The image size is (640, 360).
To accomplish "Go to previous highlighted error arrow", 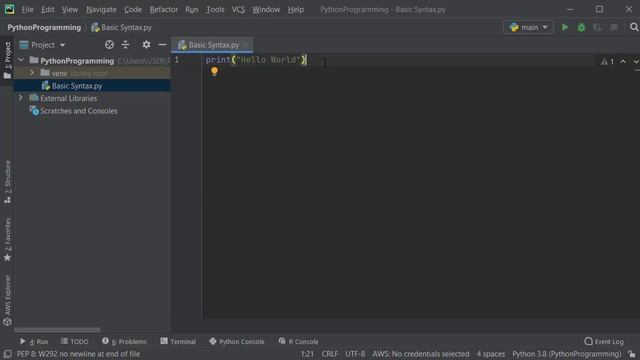I will point(623,62).
